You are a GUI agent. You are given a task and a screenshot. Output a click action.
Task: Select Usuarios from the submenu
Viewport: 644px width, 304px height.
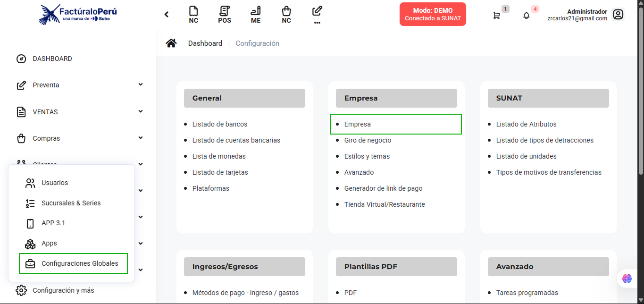click(x=55, y=183)
